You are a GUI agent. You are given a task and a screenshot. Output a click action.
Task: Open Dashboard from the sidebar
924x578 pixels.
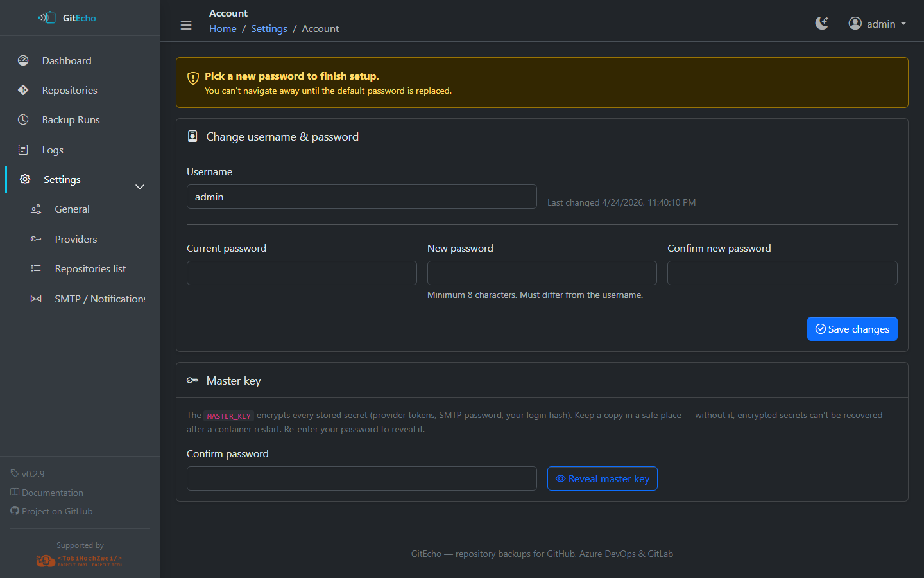click(67, 60)
